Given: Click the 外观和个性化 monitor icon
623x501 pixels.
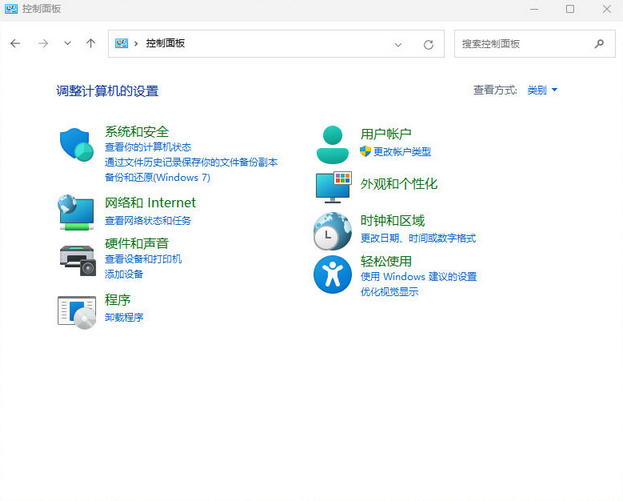Looking at the screenshot, I should 333,186.
